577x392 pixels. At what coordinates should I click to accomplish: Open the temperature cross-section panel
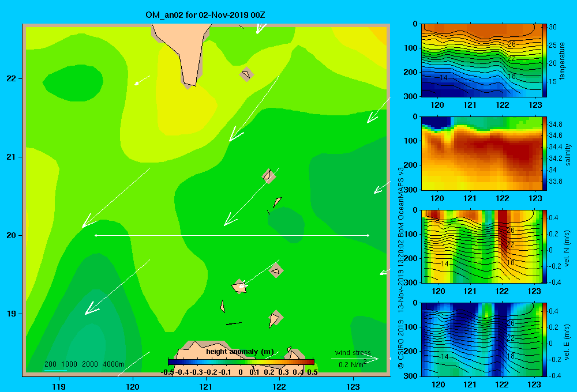click(482, 61)
